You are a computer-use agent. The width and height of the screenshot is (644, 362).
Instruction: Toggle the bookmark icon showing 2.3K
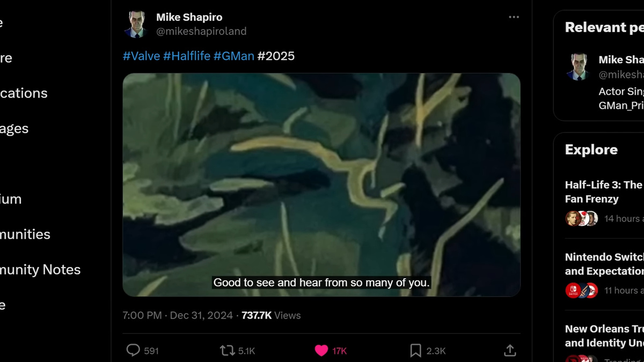[x=415, y=351]
